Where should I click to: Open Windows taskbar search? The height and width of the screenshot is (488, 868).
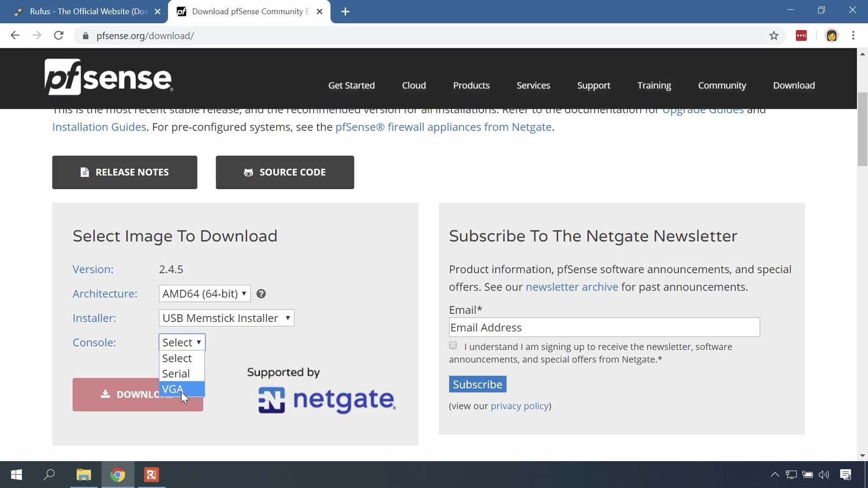(49, 475)
